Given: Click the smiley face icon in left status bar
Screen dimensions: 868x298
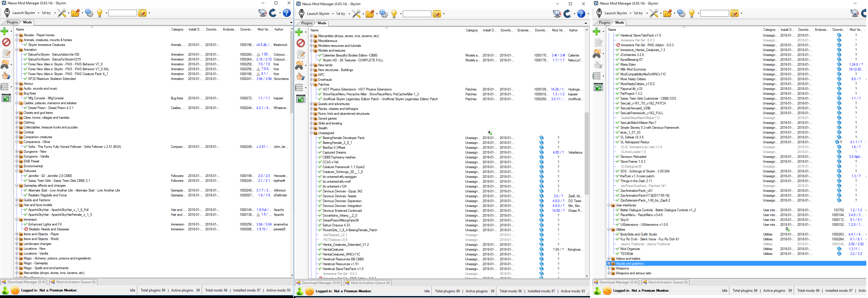Looking at the screenshot, I should click(15, 290).
